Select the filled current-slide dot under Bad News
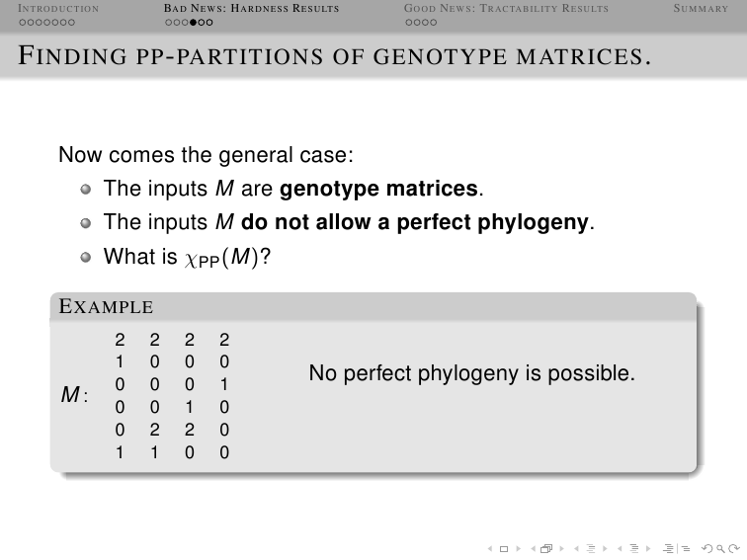747x560 pixels. coord(193,23)
